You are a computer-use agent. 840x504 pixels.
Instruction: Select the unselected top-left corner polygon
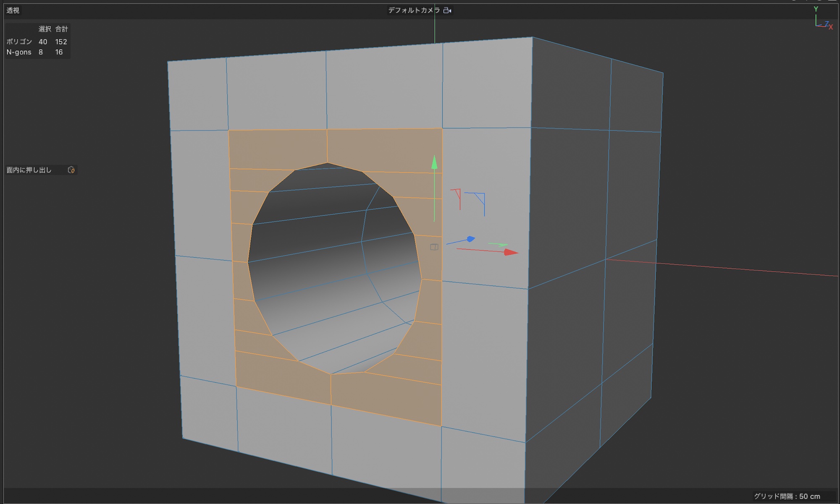[197, 96]
